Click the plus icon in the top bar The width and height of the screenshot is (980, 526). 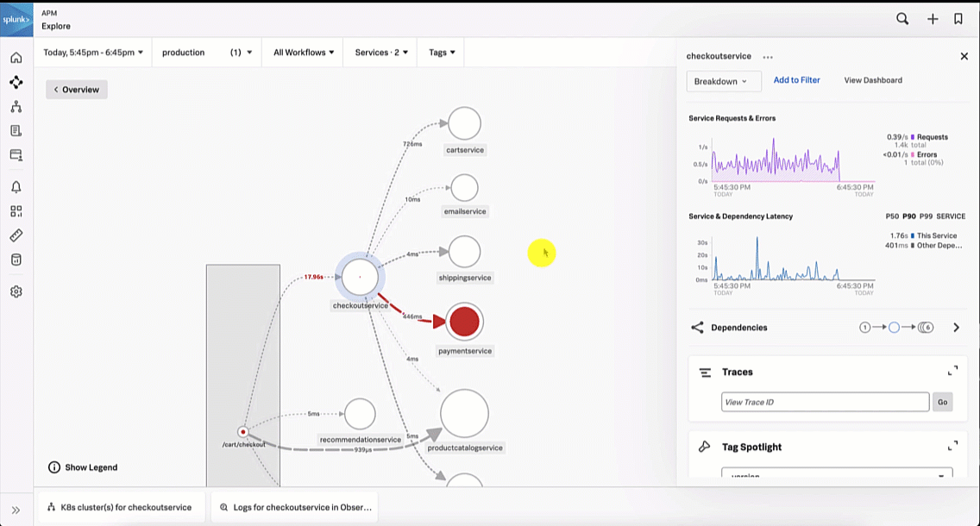tap(933, 19)
